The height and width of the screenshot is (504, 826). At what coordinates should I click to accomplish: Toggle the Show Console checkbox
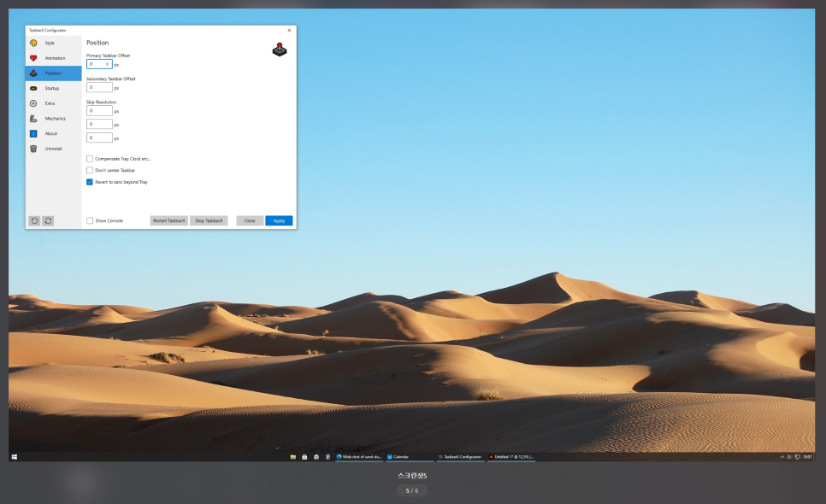[x=90, y=220]
